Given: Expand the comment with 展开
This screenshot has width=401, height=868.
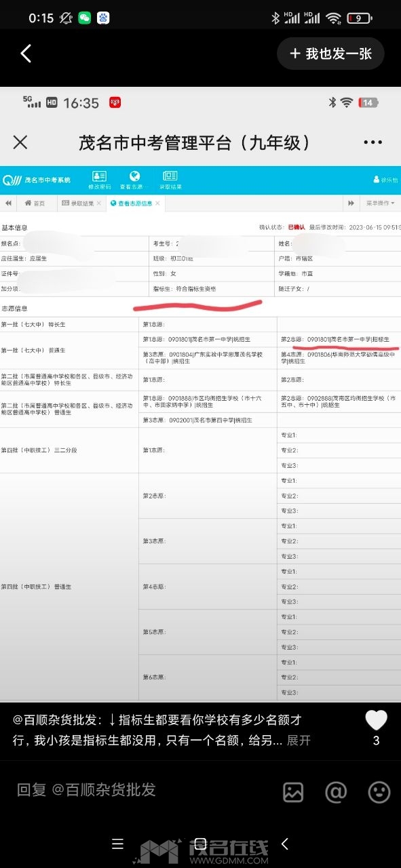Looking at the screenshot, I should tap(299, 740).
